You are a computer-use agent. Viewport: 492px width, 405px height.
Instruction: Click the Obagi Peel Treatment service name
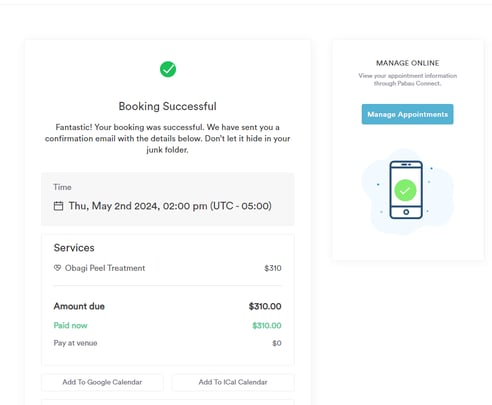[105, 268]
